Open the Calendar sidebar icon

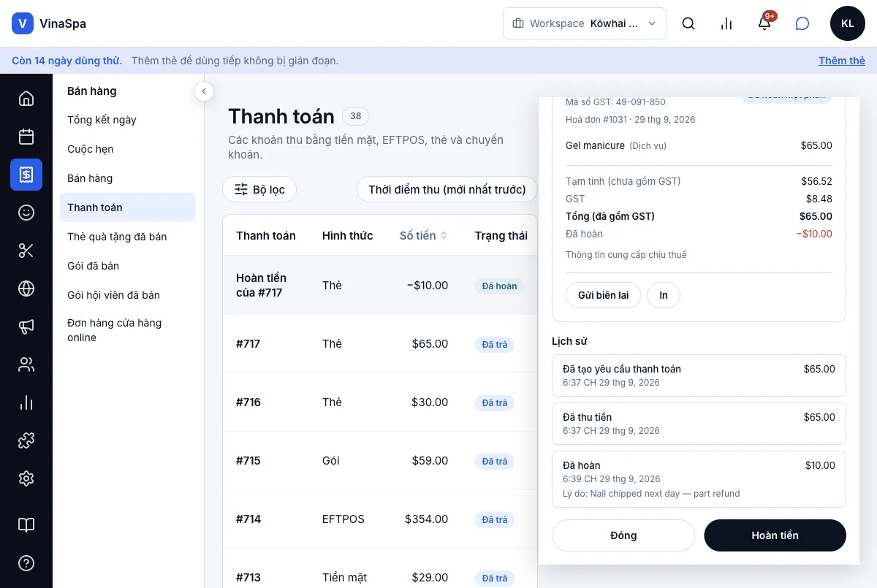click(26, 137)
